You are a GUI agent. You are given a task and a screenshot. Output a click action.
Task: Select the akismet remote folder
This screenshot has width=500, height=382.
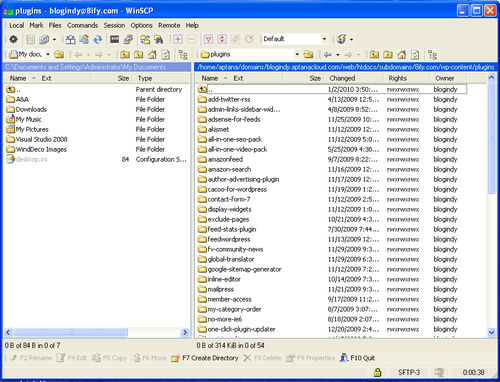213,129
